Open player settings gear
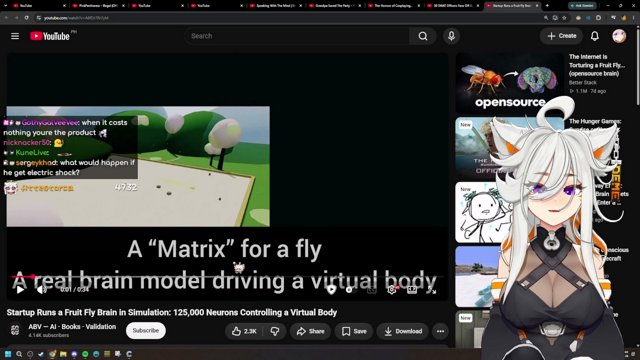The width and height of the screenshot is (640, 360). 392,290
